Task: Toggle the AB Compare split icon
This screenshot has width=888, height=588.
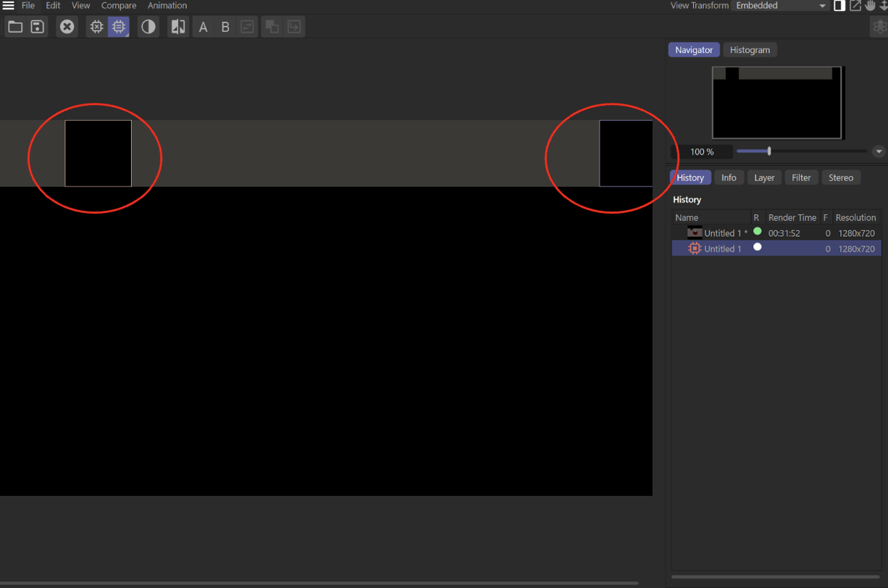Action: pos(177,27)
